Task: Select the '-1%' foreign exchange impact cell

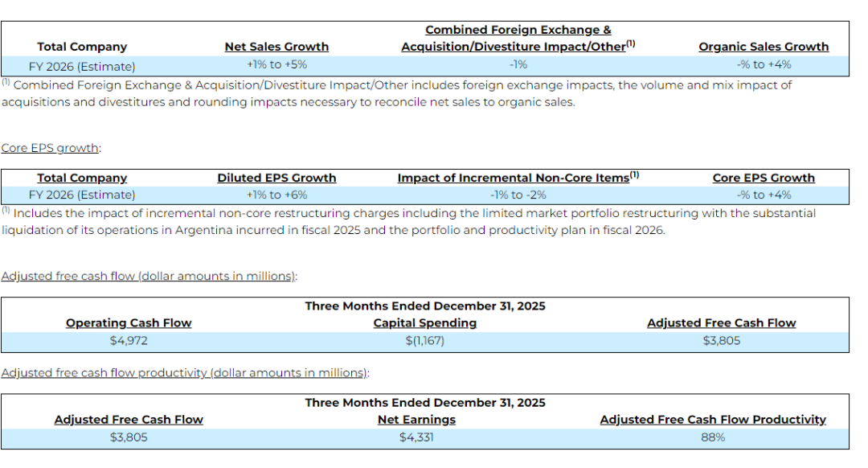Action: pos(518,64)
